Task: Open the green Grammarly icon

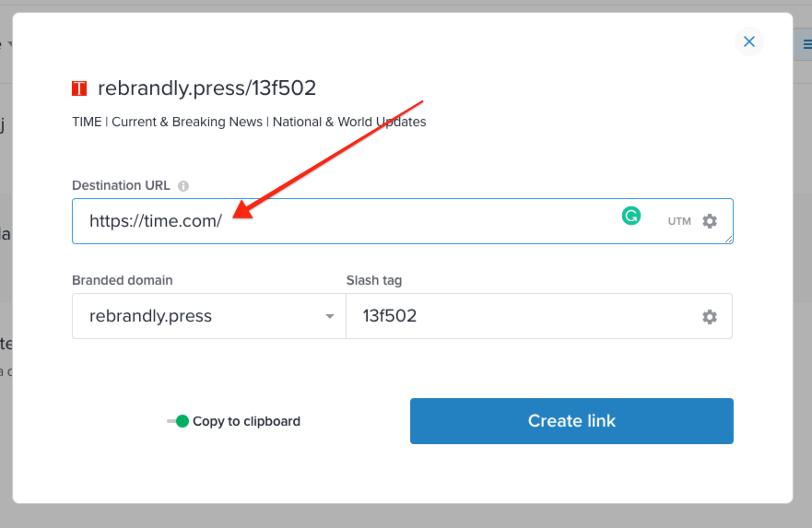Action: pyautogui.click(x=630, y=216)
